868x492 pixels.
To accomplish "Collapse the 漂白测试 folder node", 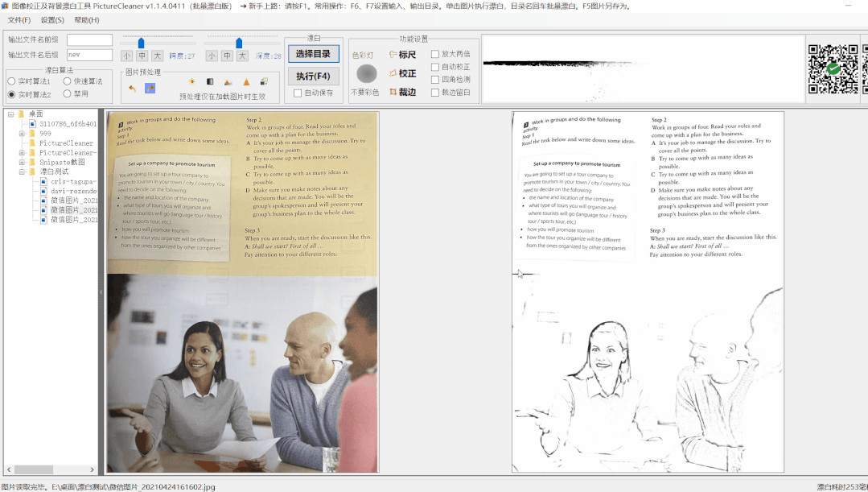I will click(x=22, y=172).
